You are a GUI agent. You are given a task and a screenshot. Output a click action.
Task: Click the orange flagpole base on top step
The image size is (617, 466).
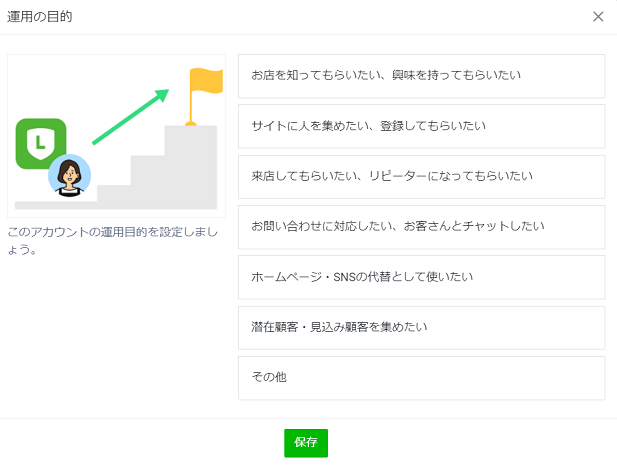click(x=190, y=123)
